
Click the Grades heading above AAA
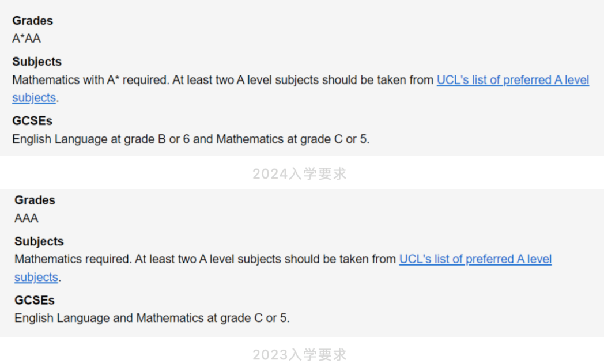coord(35,200)
